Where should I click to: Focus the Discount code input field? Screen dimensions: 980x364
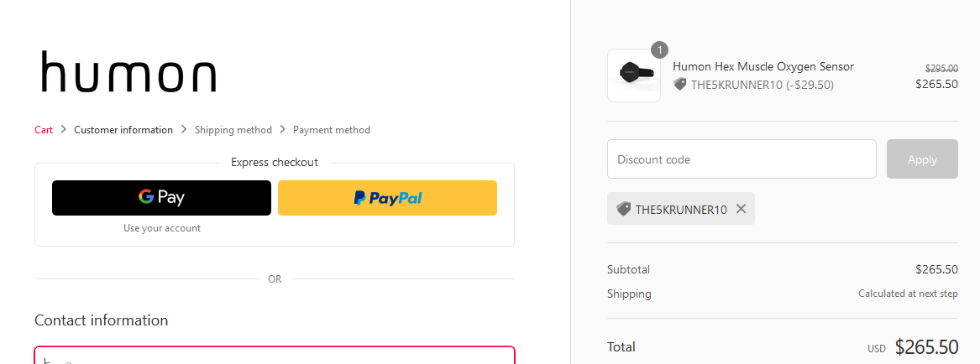[742, 159]
